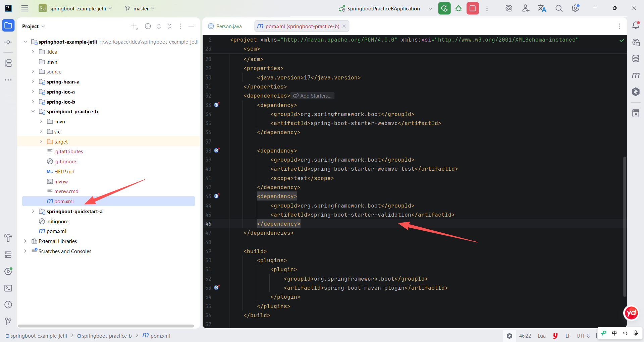
Task: Click the floating yd translator icon
Action: [x=631, y=313]
